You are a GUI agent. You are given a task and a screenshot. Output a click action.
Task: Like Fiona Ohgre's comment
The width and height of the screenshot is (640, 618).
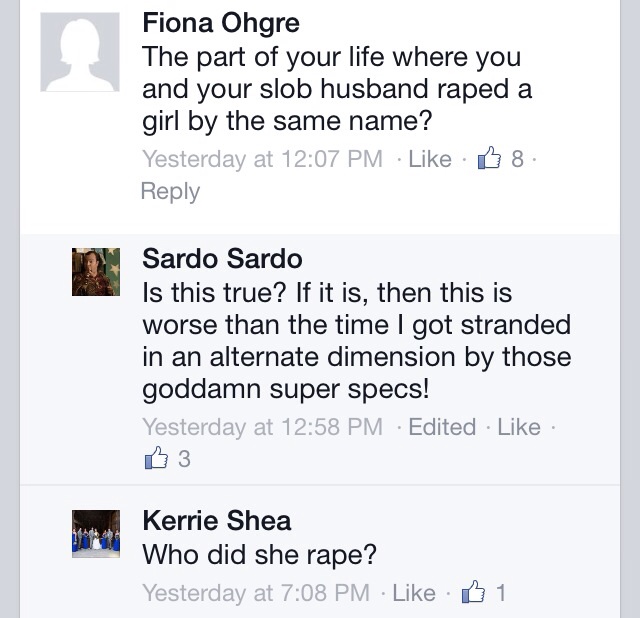click(430, 159)
